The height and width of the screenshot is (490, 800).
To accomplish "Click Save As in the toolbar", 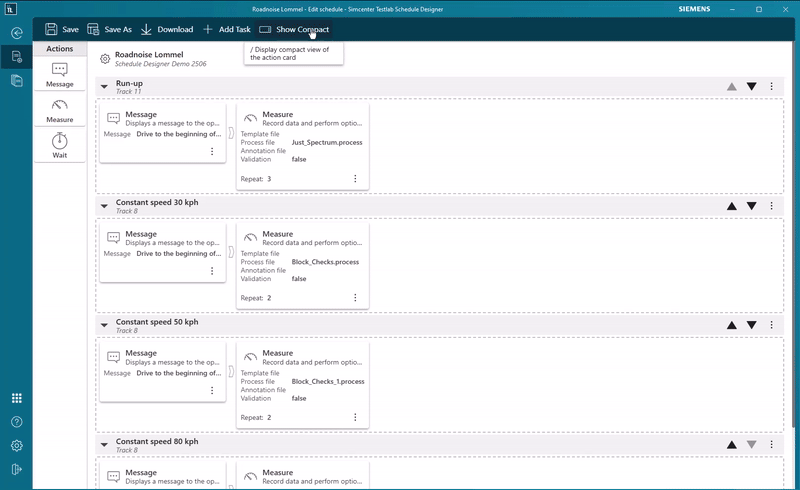I will tap(109, 29).
